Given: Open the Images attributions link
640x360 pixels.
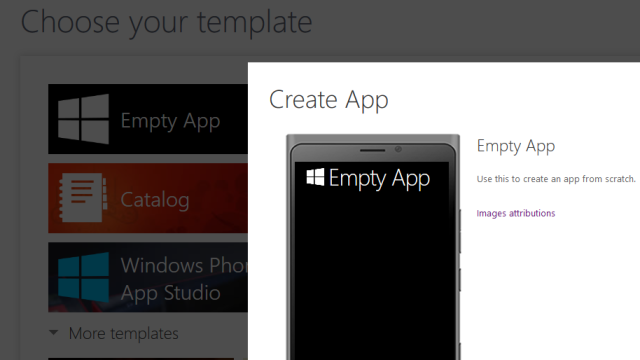Looking at the screenshot, I should [516, 213].
